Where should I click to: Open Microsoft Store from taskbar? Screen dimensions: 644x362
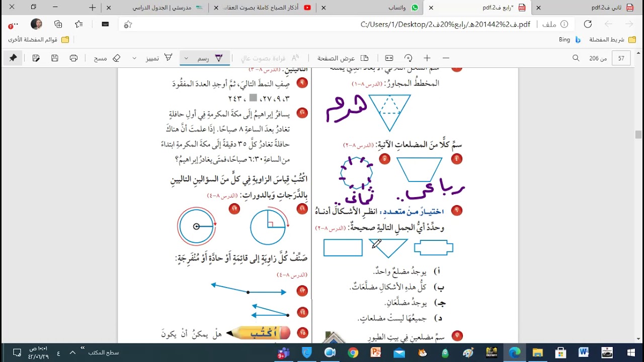coord(560,352)
